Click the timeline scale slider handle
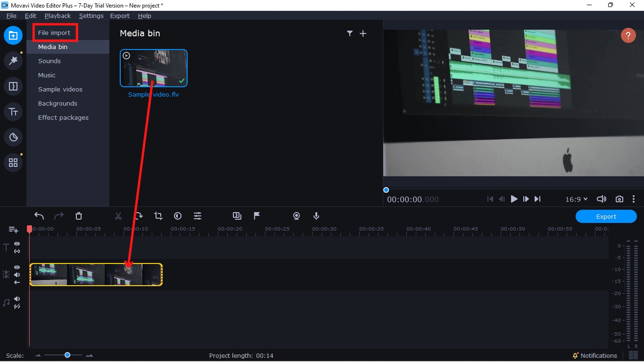Viewport: 644px width, 362px height. pos(67,355)
